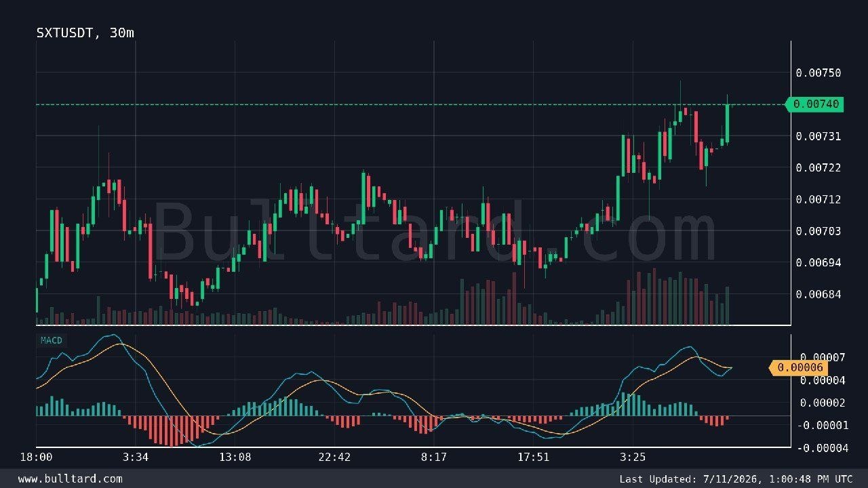Click the 0.00750 price axis label
The width and height of the screenshot is (868, 488).
coord(818,73)
